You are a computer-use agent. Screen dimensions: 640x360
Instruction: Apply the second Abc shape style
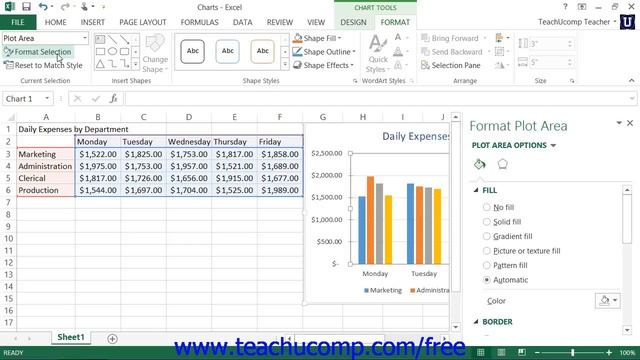pyautogui.click(x=227, y=51)
